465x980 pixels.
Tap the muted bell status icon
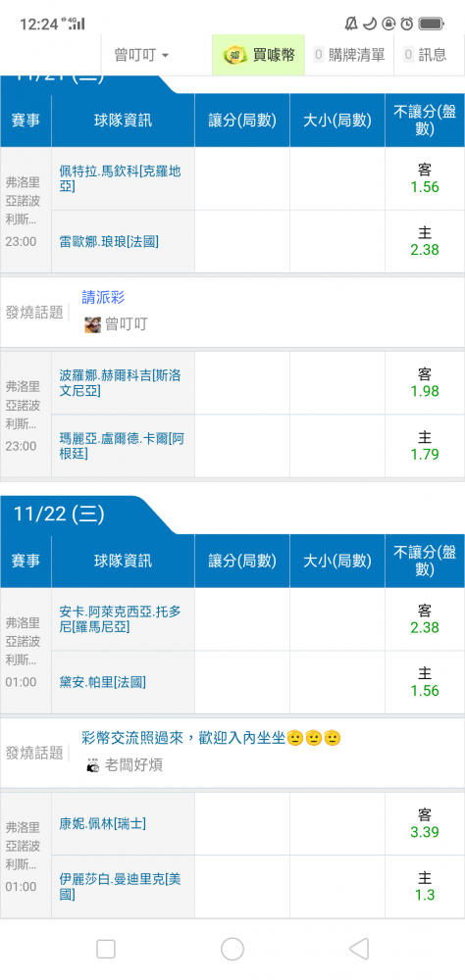pos(352,24)
